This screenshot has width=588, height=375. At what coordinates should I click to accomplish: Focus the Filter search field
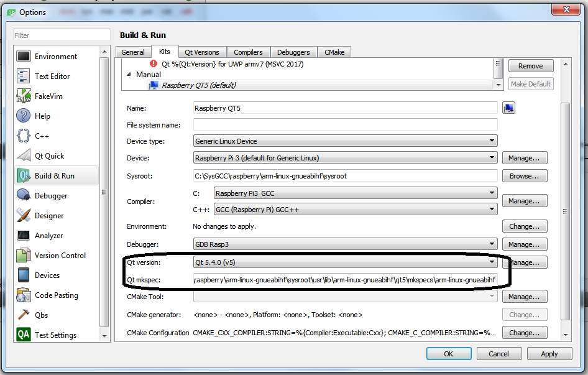click(62, 35)
